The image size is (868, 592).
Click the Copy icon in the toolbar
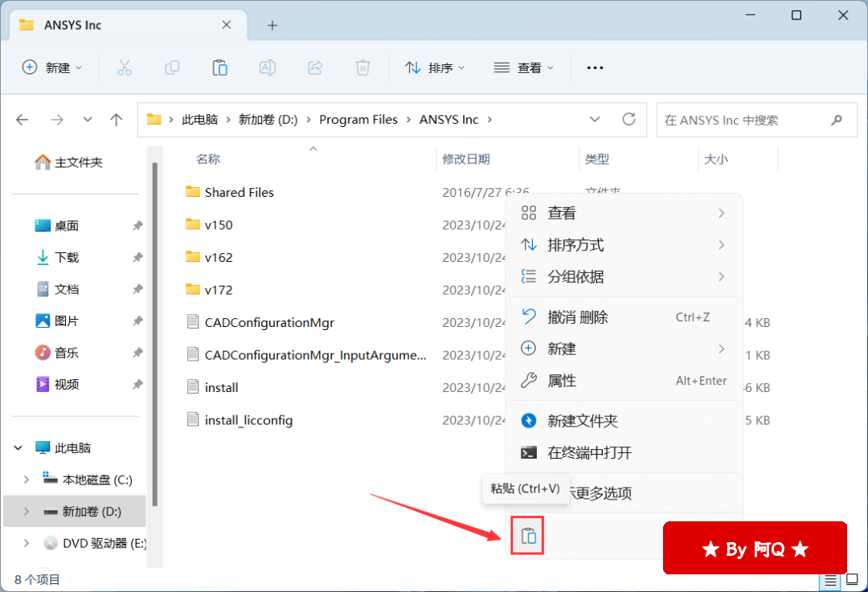click(171, 68)
